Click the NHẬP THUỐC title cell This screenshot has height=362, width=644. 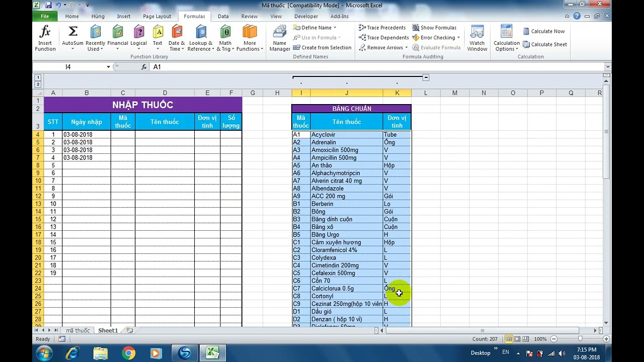143,105
